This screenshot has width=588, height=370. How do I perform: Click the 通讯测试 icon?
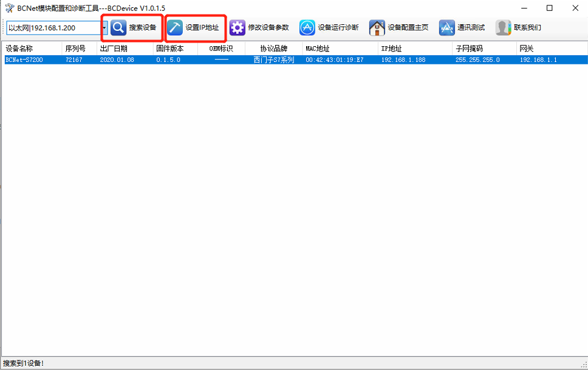pos(446,28)
